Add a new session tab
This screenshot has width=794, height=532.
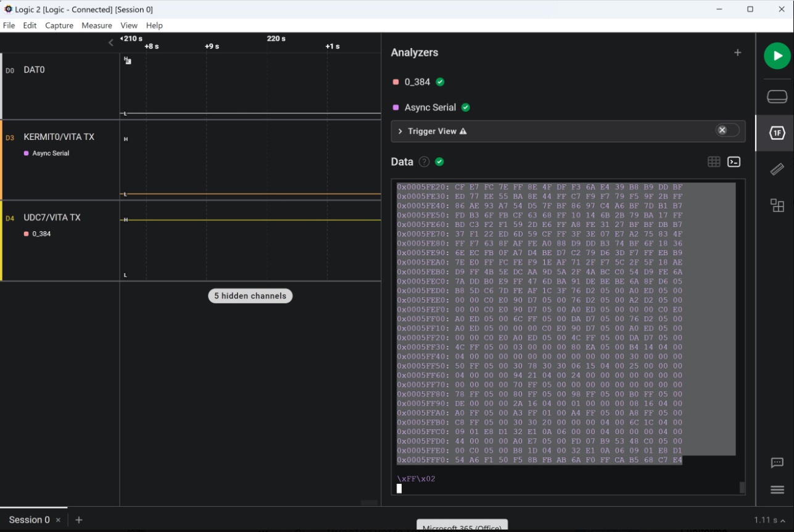78,520
